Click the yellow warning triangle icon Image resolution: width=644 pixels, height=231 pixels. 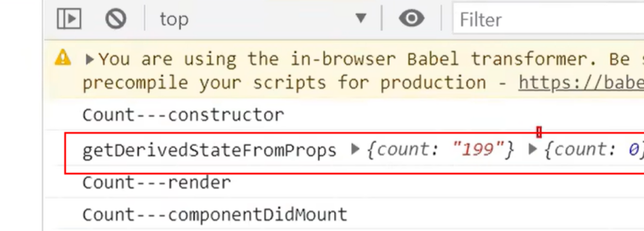(x=63, y=59)
